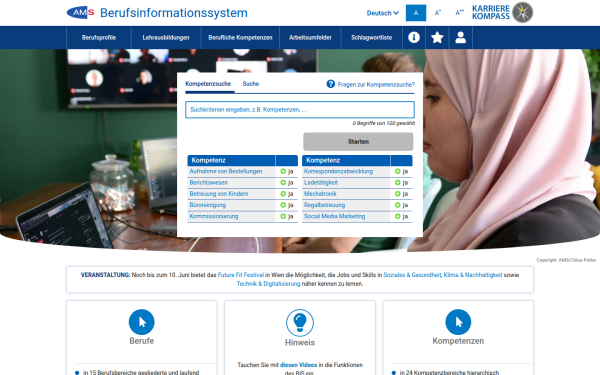The image size is (600, 375).
Task: Open Arbeitsumfelder menu
Action: (x=310, y=38)
